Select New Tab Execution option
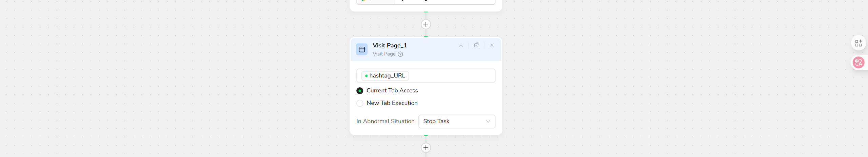 click(360, 103)
